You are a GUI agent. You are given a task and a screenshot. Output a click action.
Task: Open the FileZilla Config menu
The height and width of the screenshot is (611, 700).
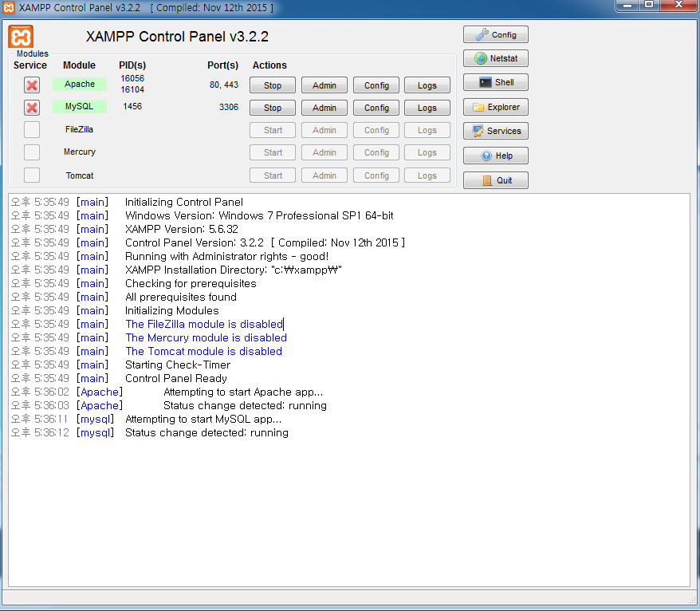[x=376, y=130]
